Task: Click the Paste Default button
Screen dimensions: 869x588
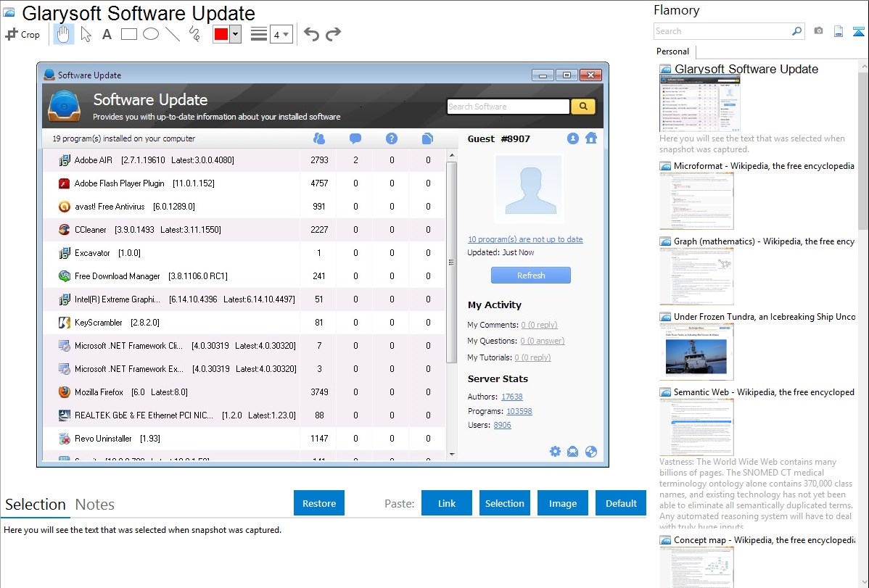Action: [621, 503]
